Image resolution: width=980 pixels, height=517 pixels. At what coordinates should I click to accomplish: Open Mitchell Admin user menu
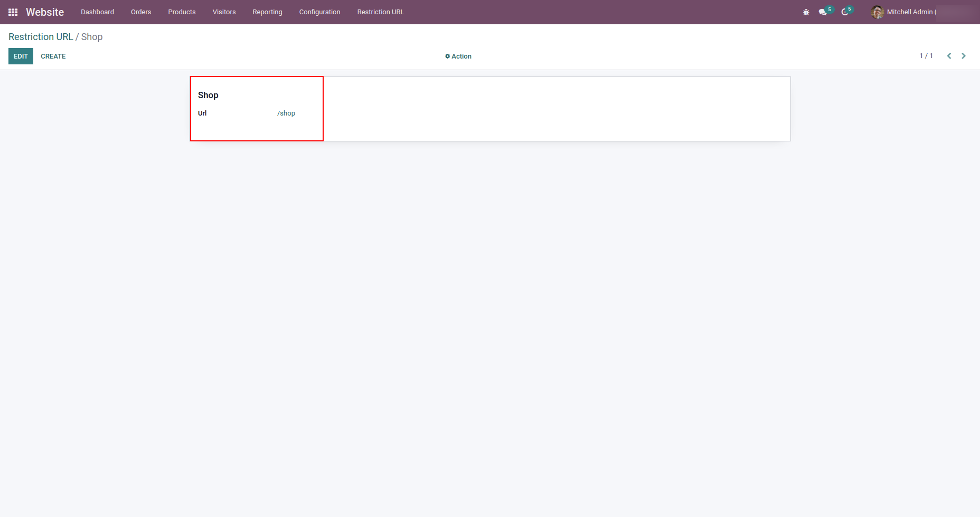coord(921,12)
